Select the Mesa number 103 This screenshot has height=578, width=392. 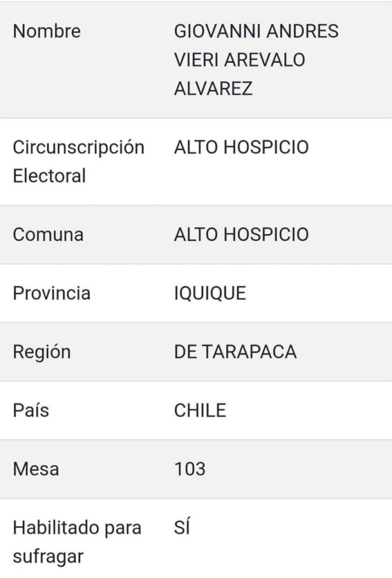(x=190, y=469)
